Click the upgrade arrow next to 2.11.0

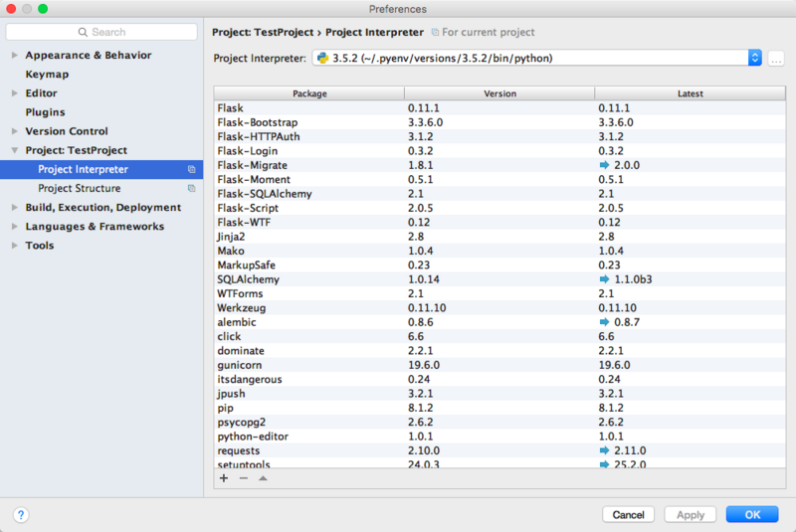(604, 450)
